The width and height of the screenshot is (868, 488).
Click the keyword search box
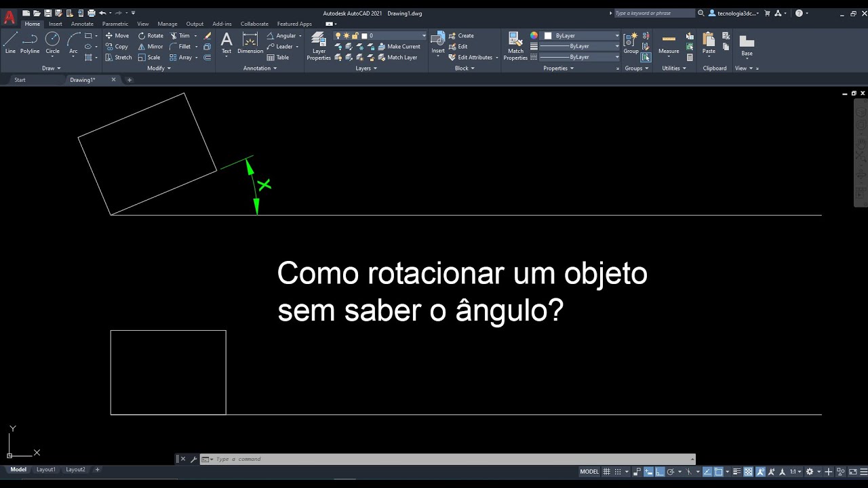[x=654, y=13]
